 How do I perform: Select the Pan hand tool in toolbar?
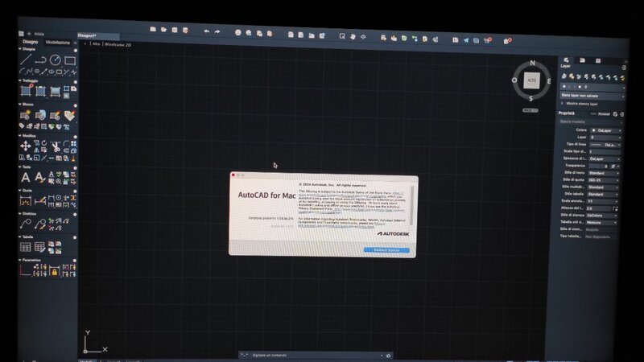[x=353, y=36]
